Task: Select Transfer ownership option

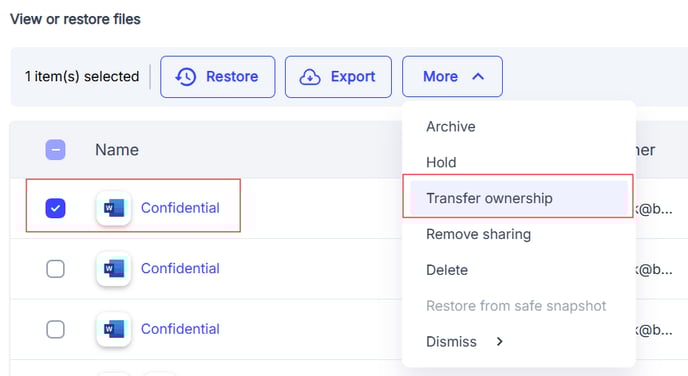Action: pyautogui.click(x=519, y=198)
